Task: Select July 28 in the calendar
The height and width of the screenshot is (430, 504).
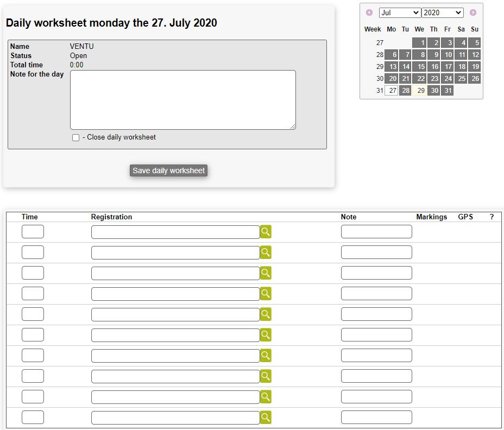Action: [405, 91]
